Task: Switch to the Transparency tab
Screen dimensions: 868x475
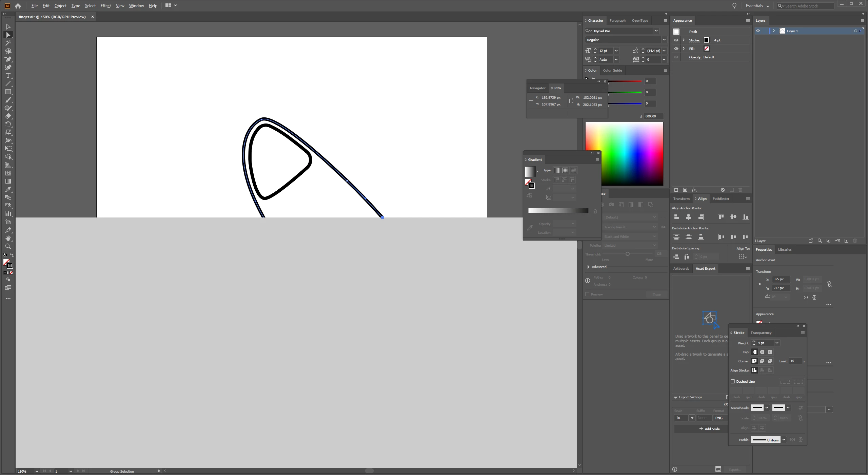Action: [x=761, y=333]
